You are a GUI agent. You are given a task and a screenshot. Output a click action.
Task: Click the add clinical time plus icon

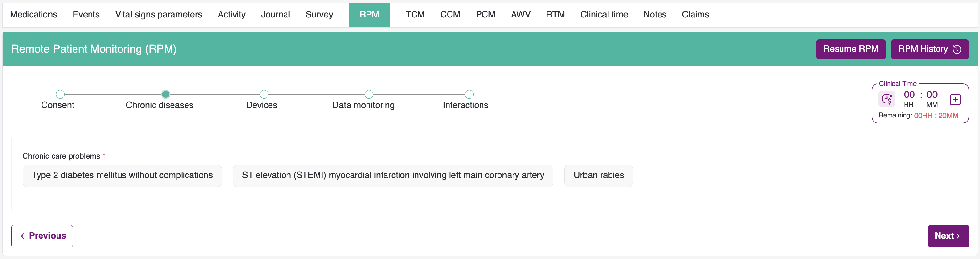[955, 99]
